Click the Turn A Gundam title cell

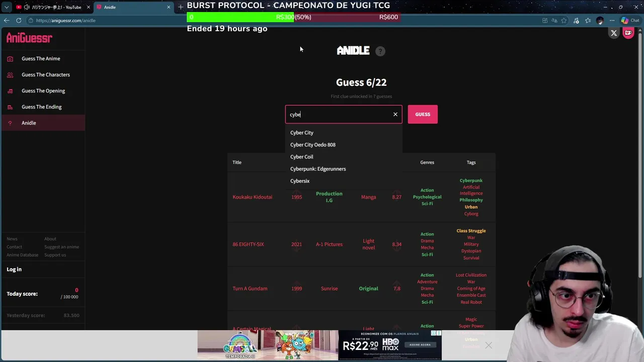point(250,289)
